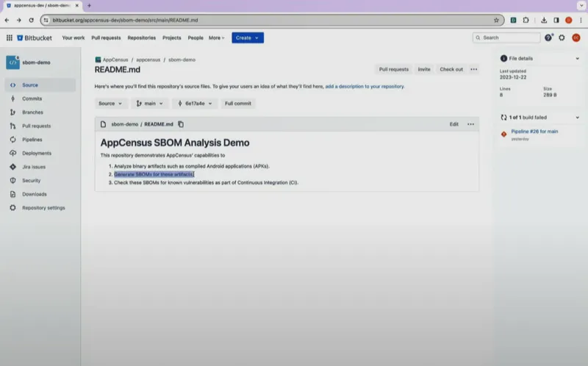Open the main branch dropdown
Screen dimensions: 588x366
click(150, 104)
